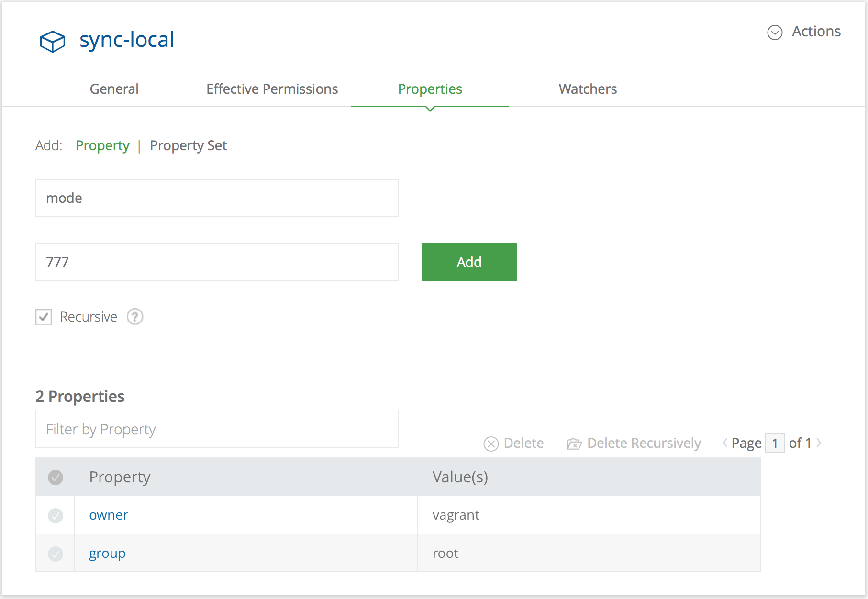The image size is (868, 599).
Task: Select the group property row checkbox
Action: tap(56, 554)
